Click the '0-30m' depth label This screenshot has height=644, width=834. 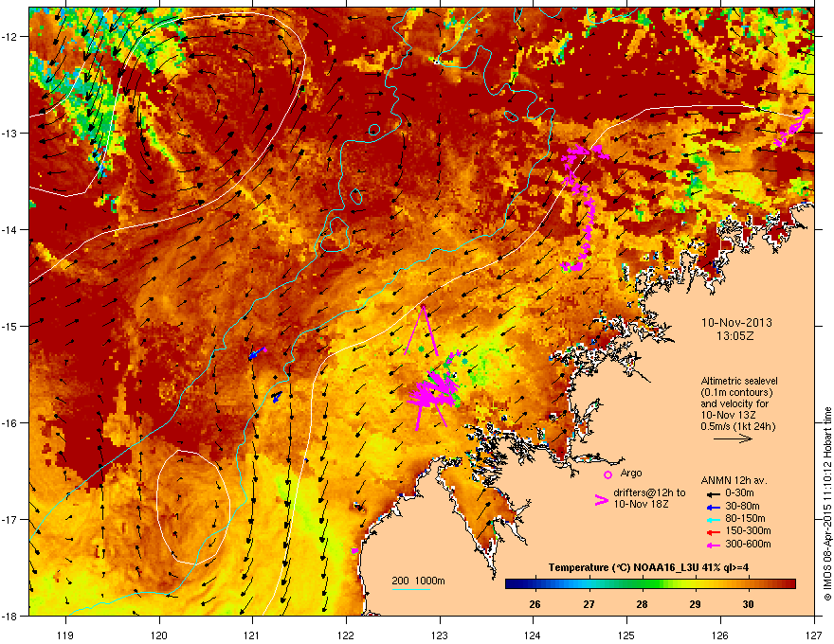tap(739, 493)
